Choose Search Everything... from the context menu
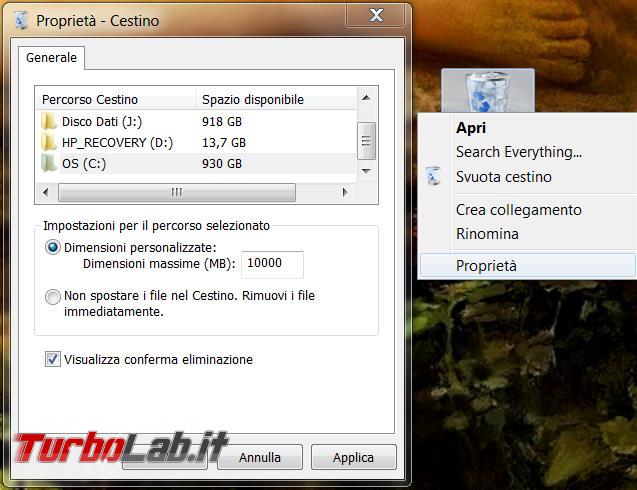The width and height of the screenshot is (637, 490). [x=519, y=152]
